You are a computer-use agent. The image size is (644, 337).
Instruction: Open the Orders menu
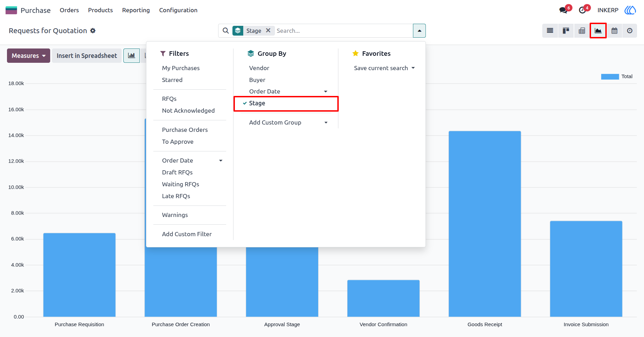(69, 10)
